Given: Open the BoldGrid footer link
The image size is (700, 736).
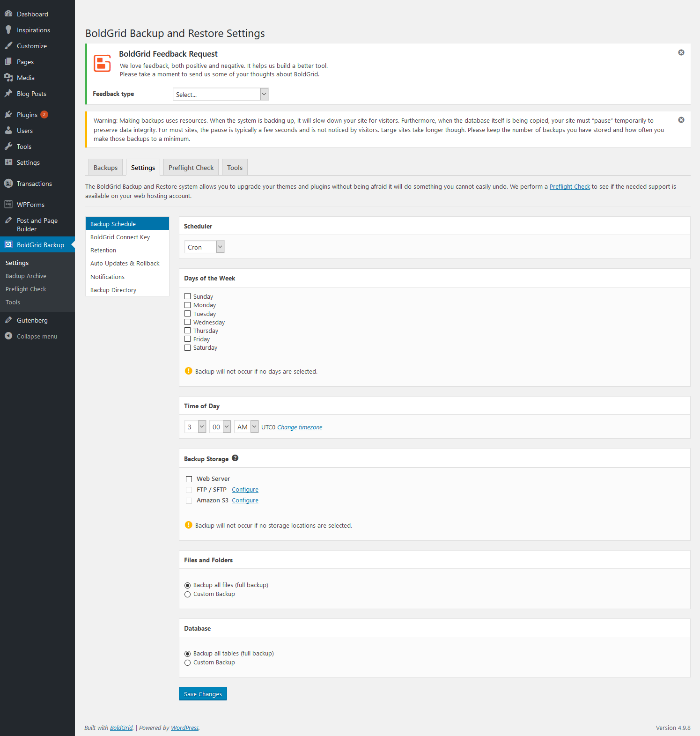Looking at the screenshot, I should [x=121, y=728].
